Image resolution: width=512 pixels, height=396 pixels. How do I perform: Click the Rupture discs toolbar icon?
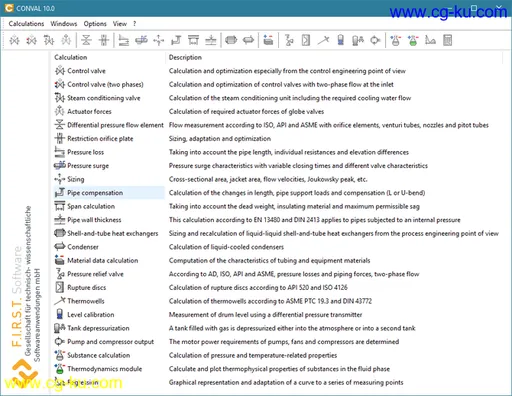point(306,40)
